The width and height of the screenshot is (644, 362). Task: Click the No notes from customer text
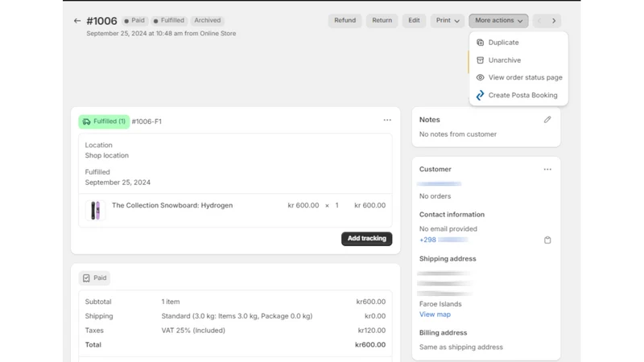[458, 134]
